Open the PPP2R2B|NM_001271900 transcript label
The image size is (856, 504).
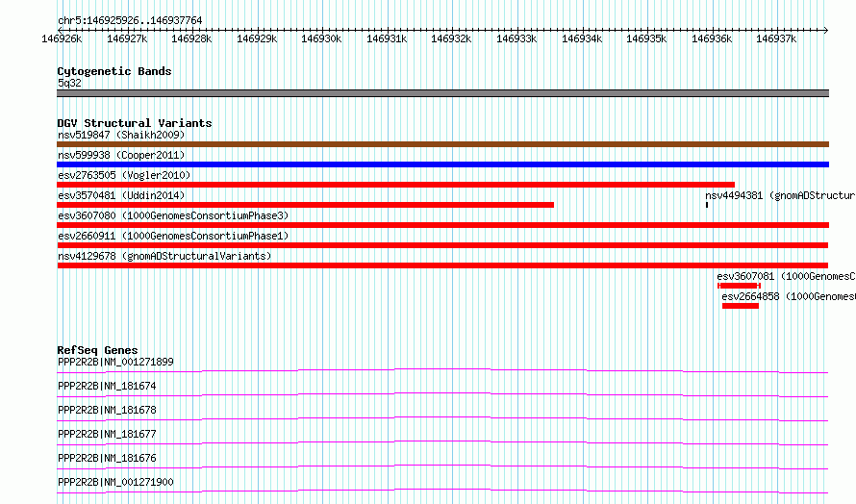(115, 482)
